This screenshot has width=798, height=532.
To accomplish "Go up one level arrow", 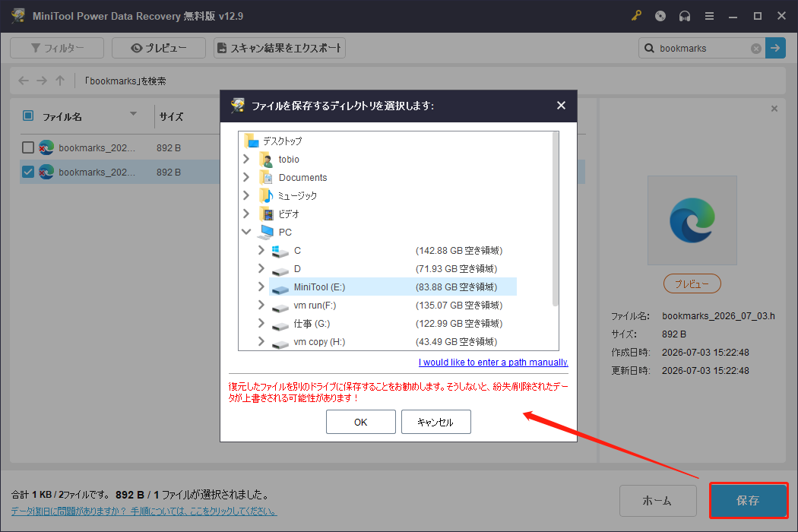I will pos(60,81).
